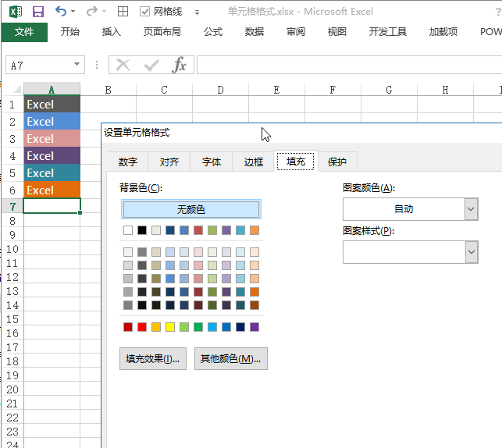Click the 填充效果 fill effects button
This screenshot has height=448, width=502.
click(153, 359)
